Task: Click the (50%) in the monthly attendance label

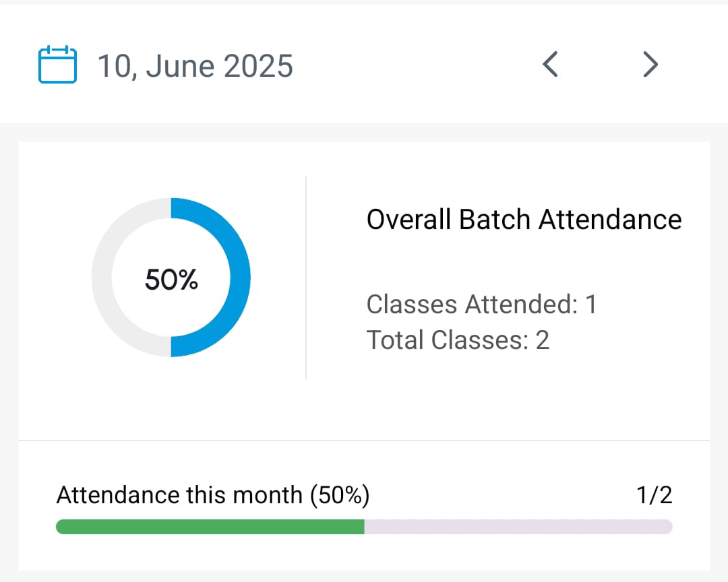Action: pos(340,495)
